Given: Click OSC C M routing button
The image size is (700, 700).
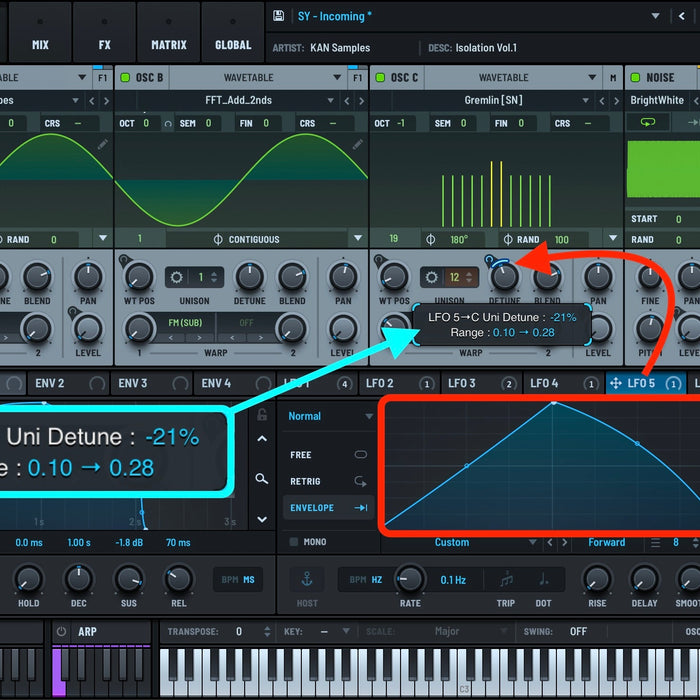Looking at the screenshot, I should point(613,78).
